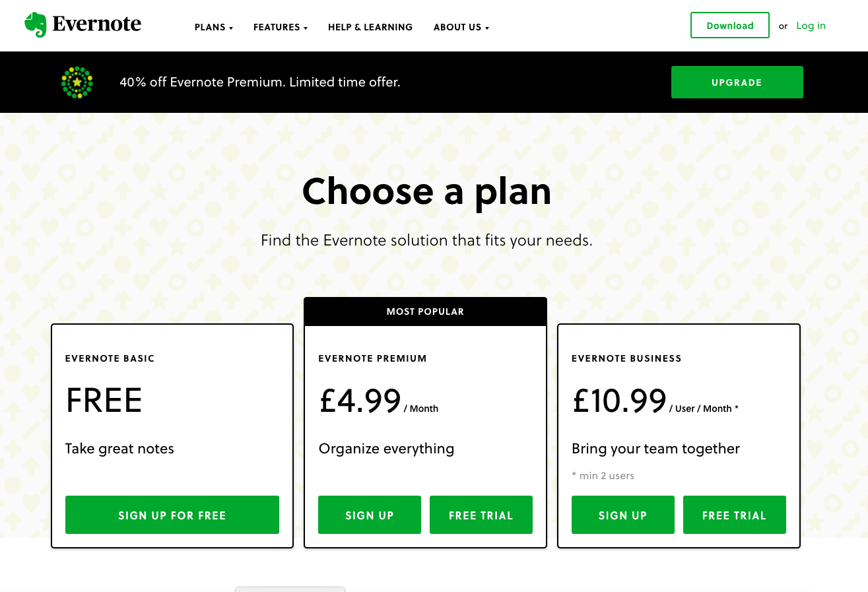This screenshot has width=868, height=592.
Task: Click the Evernote wordmark text
Action: (x=96, y=25)
